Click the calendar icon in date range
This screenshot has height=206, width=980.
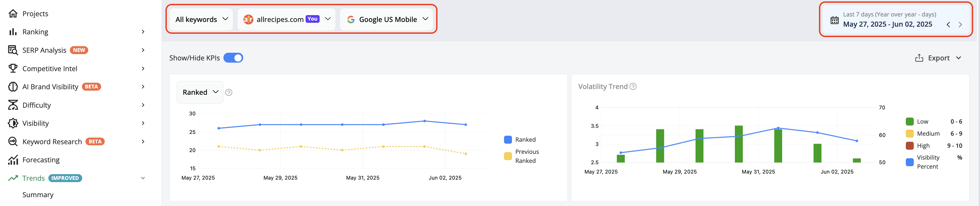click(834, 20)
